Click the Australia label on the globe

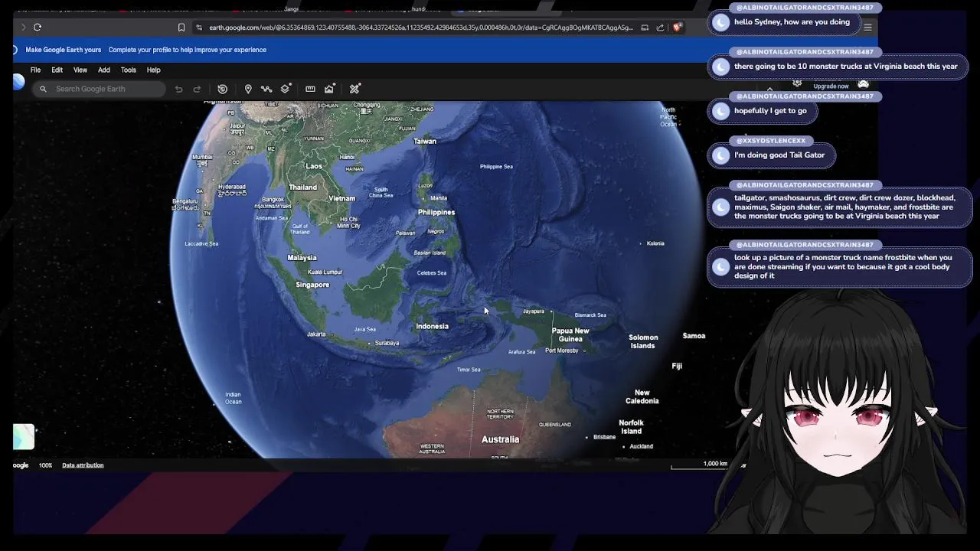click(500, 439)
